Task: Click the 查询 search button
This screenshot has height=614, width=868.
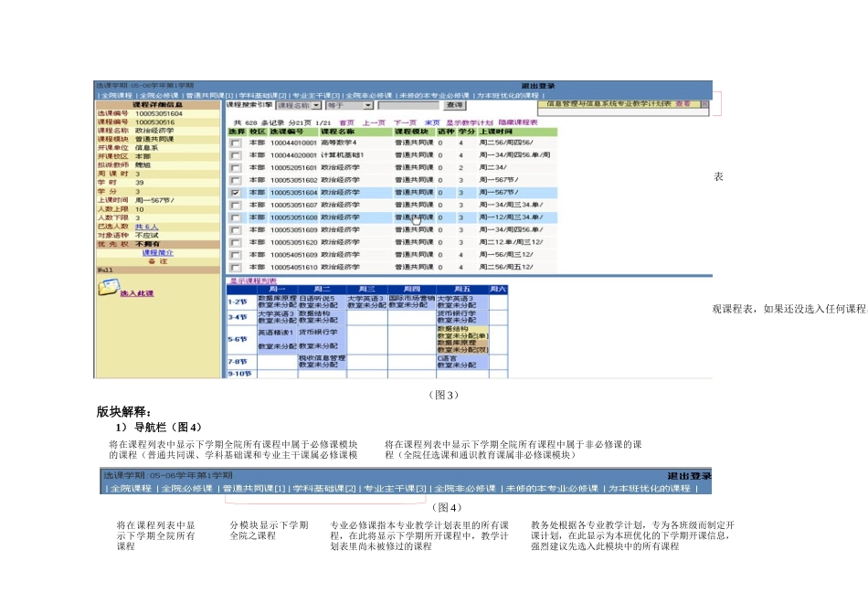Action: click(x=454, y=105)
